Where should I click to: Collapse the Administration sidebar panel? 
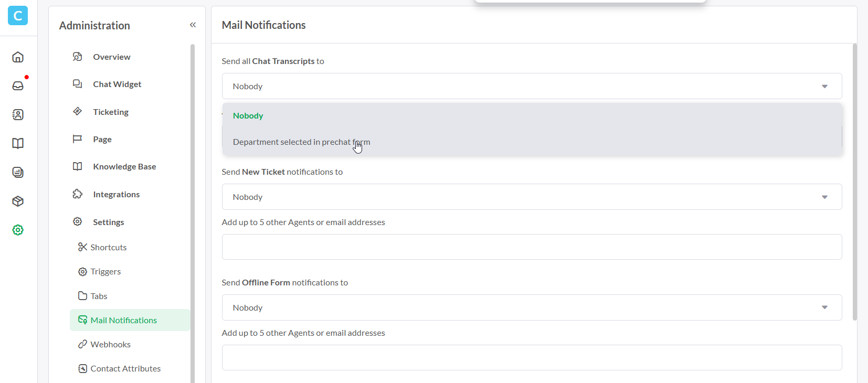pyautogui.click(x=193, y=25)
